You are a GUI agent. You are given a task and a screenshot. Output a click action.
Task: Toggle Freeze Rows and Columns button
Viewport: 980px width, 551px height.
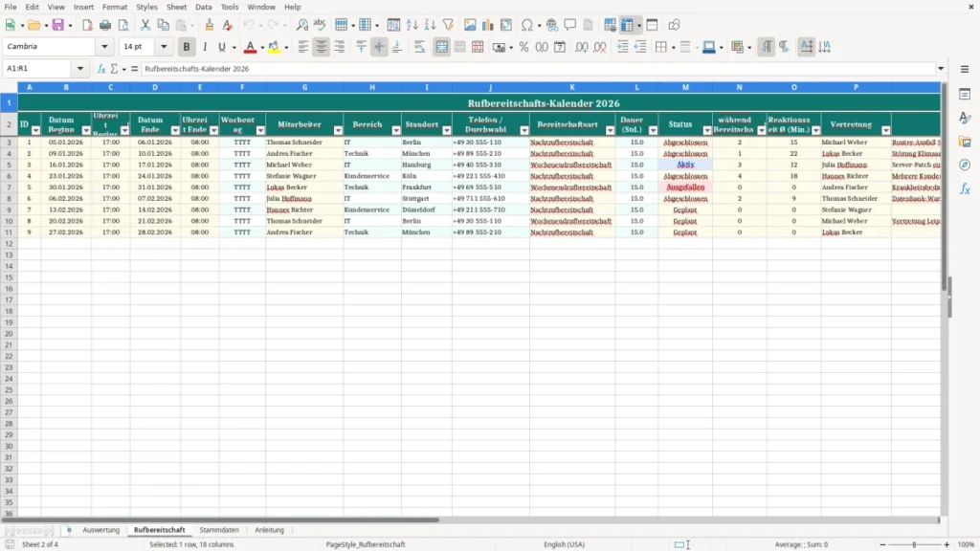click(628, 25)
